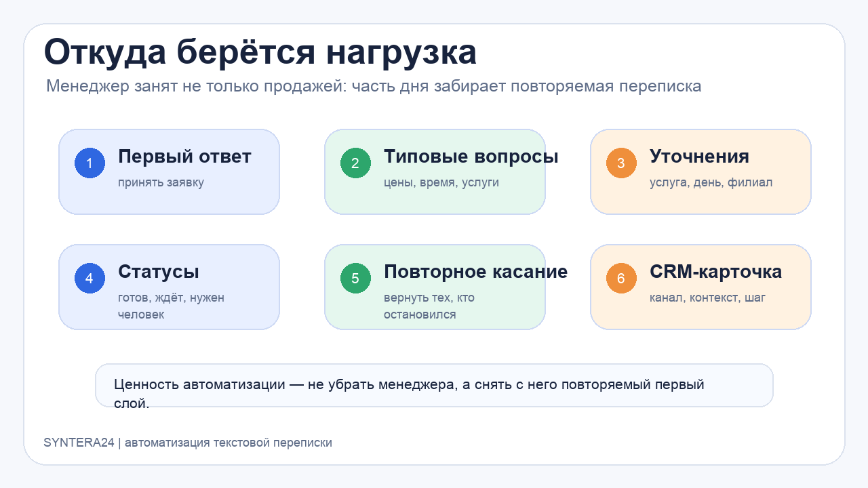Select the heading 'Статусы'
The height and width of the screenshot is (488, 868).
point(159,272)
